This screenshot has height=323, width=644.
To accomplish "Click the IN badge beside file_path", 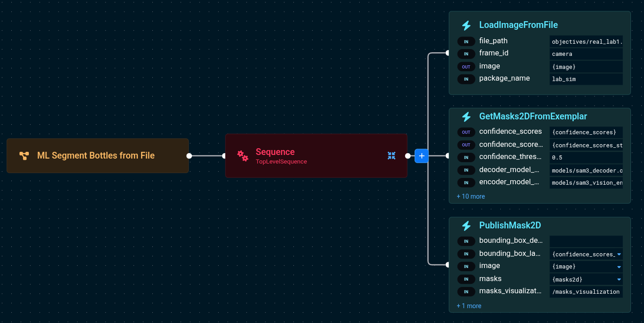I will pos(466,41).
